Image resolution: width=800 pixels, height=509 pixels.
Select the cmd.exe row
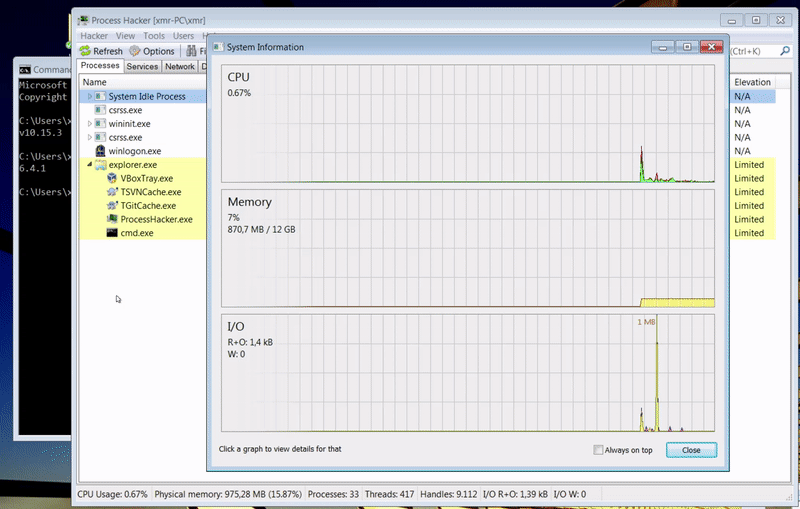[143, 233]
